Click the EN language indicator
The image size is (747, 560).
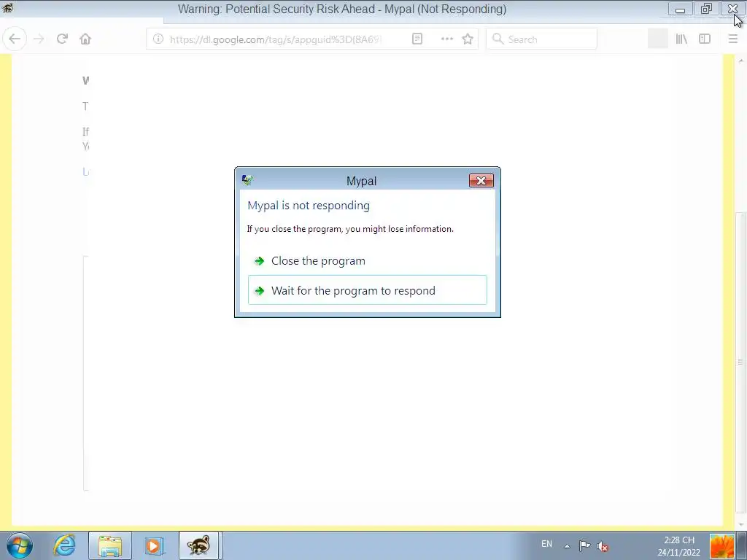[546, 544]
